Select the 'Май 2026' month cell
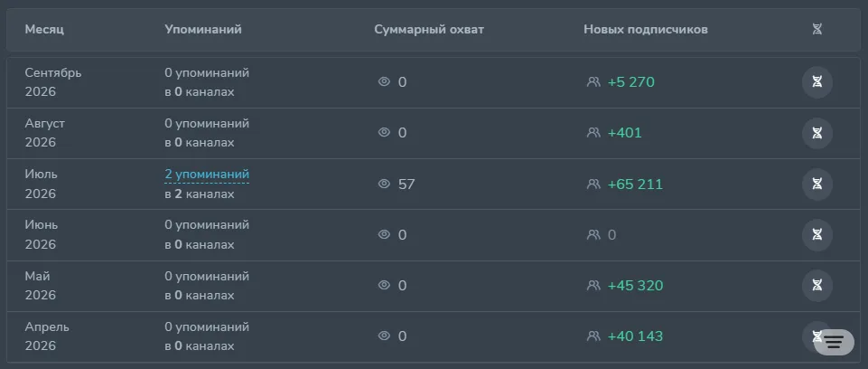Viewport: 868px width, 369px height. tap(41, 285)
